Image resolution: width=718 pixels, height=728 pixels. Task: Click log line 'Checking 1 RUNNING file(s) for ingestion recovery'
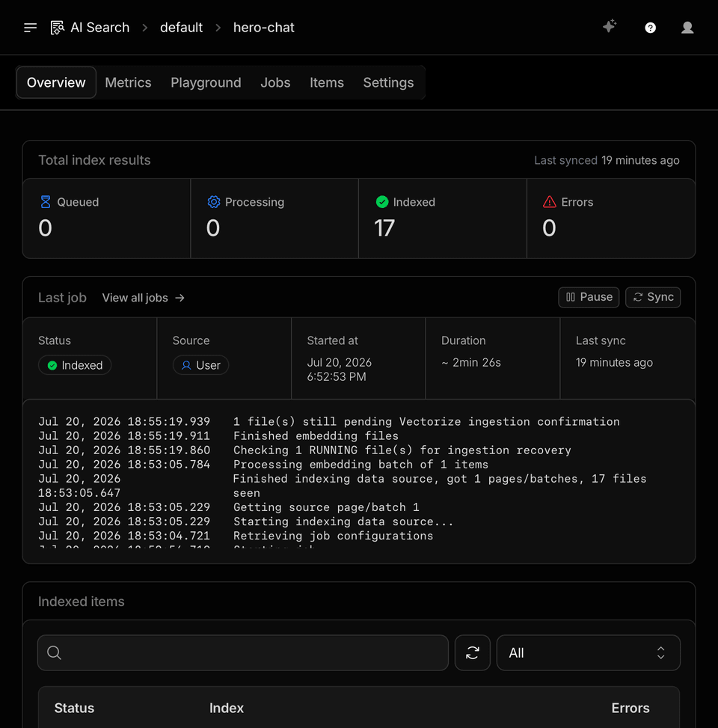[402, 450]
